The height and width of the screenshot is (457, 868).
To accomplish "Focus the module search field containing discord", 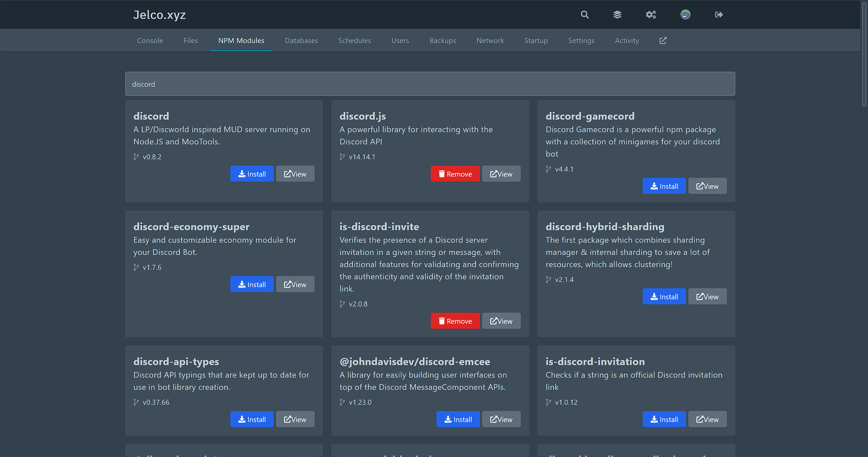I will pyautogui.click(x=430, y=84).
